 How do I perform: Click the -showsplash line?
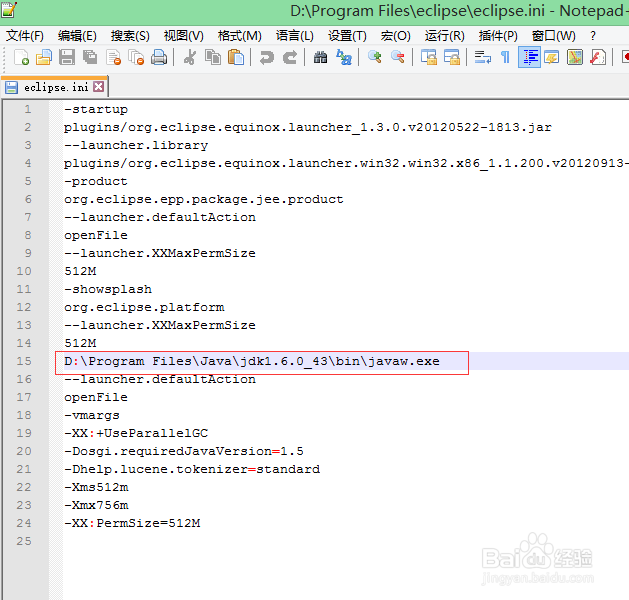108,289
